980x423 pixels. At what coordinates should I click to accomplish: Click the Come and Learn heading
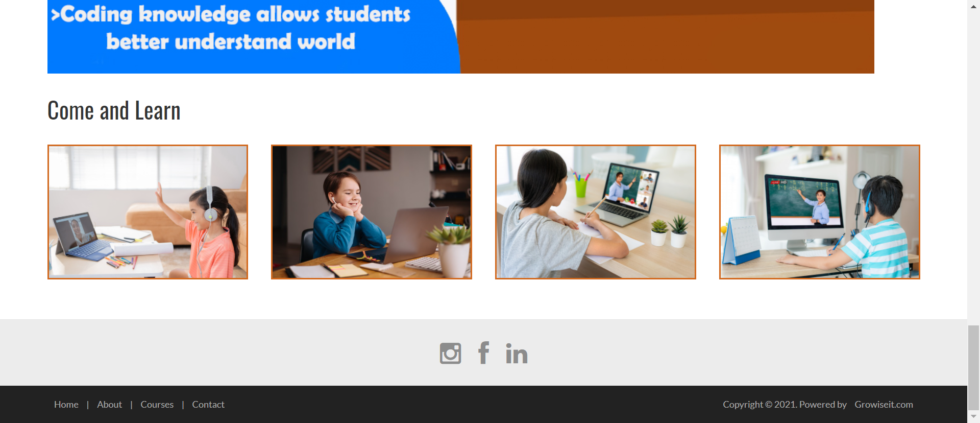tap(114, 110)
